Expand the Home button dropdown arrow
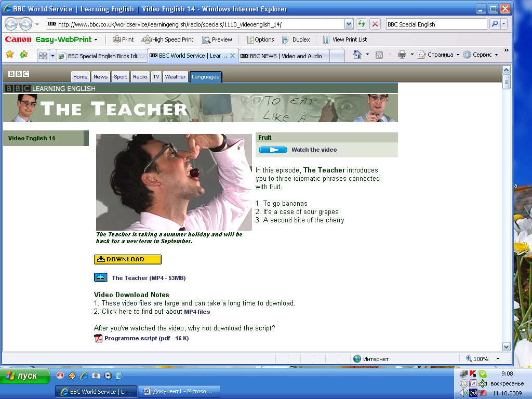532x399 pixels. coord(367,54)
